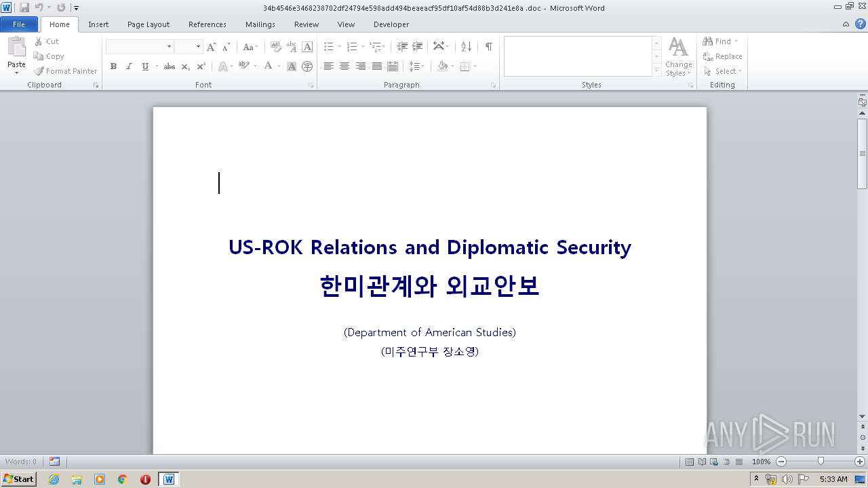Viewport: 868px width, 488px height.
Task: Click the Decrease Indent icon
Action: point(402,47)
